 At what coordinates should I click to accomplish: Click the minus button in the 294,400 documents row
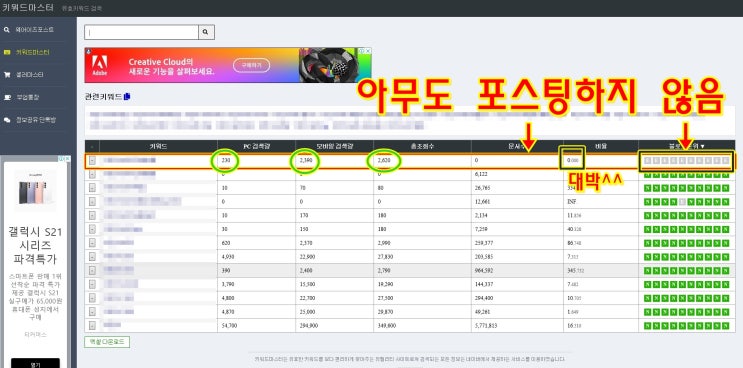point(92,298)
